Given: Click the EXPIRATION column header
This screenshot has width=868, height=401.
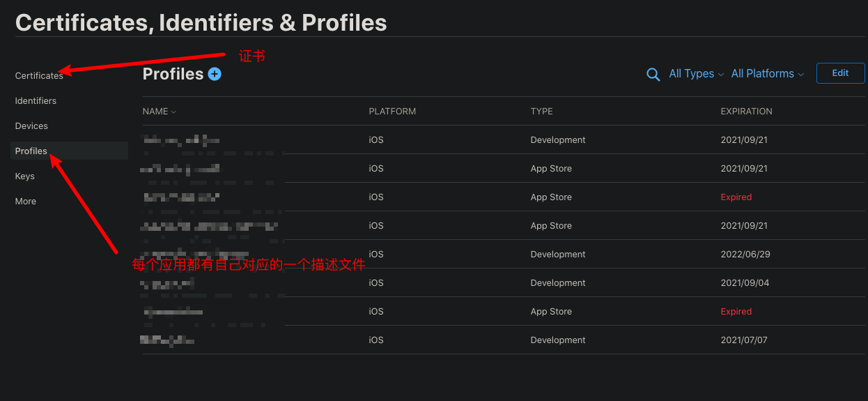Looking at the screenshot, I should pos(746,112).
